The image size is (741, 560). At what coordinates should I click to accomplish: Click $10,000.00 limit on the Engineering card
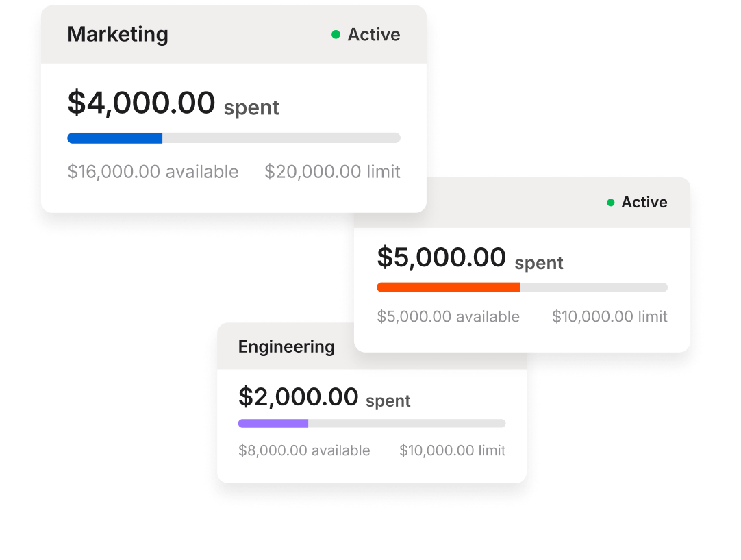point(452,450)
